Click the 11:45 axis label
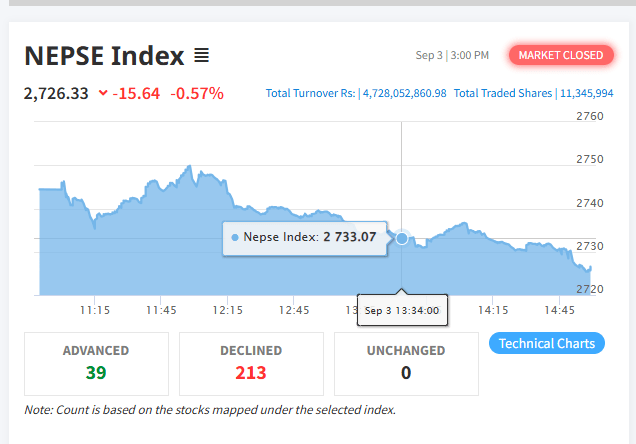 click(x=161, y=310)
